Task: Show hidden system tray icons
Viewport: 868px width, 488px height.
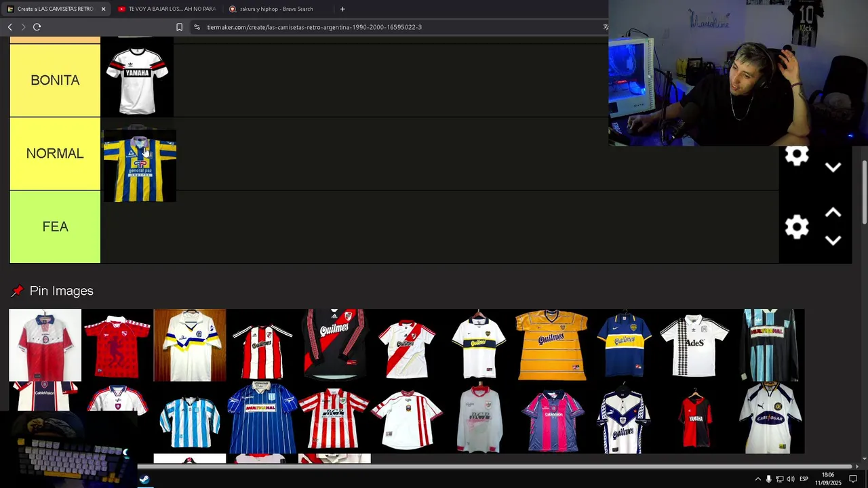Action: [x=758, y=479]
